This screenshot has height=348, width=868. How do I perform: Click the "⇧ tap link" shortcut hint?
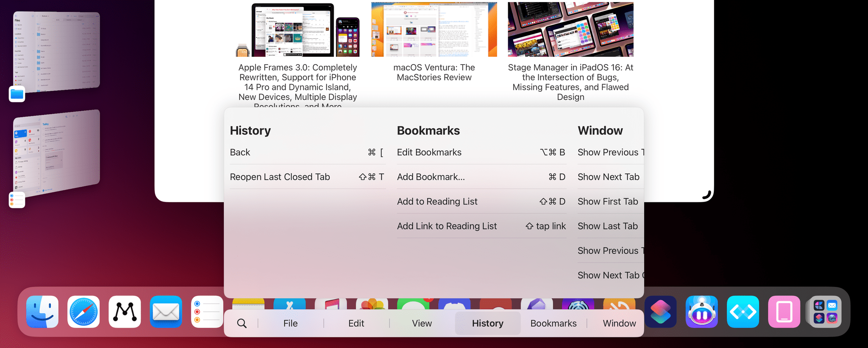point(545,226)
